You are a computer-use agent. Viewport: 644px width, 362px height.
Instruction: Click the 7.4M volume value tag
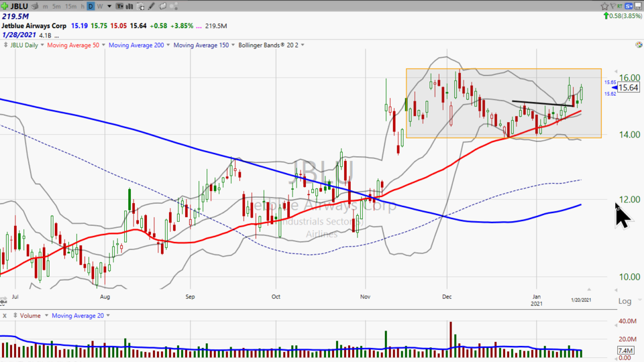(x=625, y=351)
